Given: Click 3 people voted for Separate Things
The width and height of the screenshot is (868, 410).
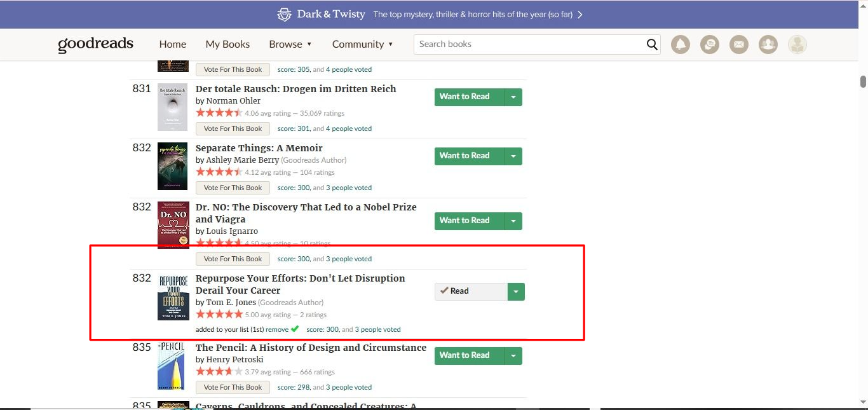Looking at the screenshot, I should tap(349, 188).
